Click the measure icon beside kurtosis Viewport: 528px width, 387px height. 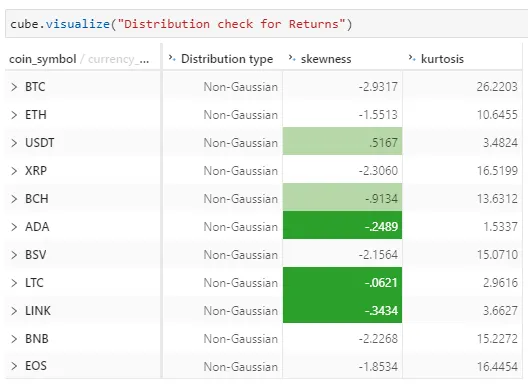pos(412,59)
